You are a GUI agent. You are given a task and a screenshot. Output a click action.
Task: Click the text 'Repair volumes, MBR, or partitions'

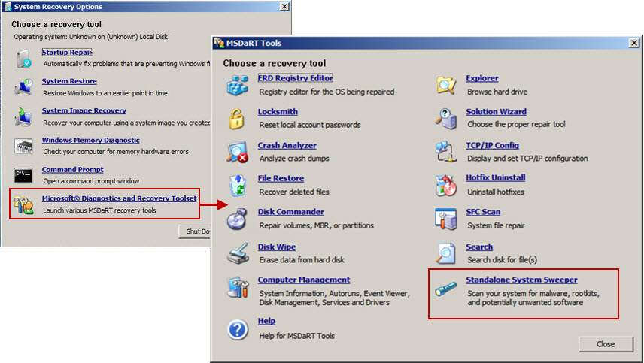click(x=317, y=225)
